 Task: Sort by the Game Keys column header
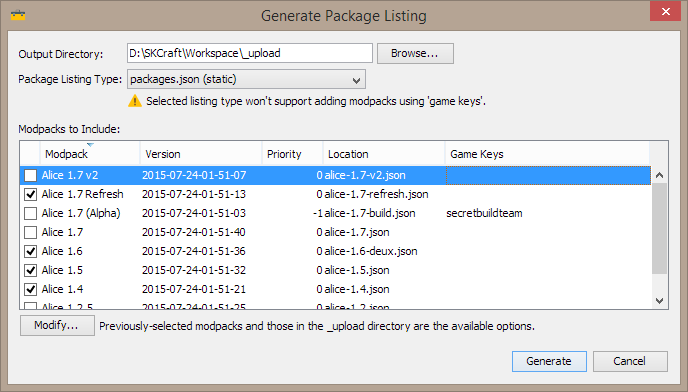click(547, 154)
